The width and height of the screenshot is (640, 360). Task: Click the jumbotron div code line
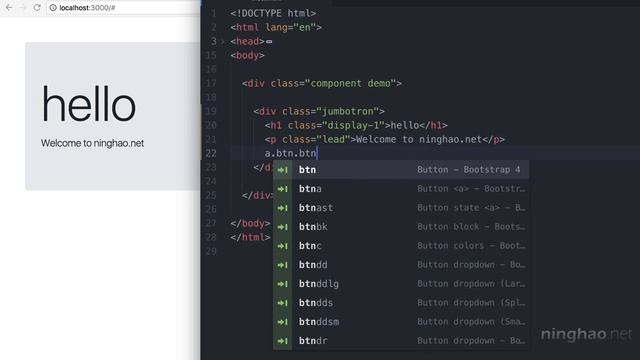click(319, 111)
